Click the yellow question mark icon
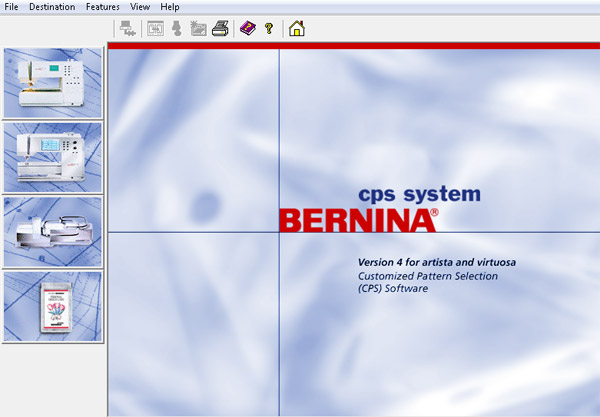 (269, 29)
